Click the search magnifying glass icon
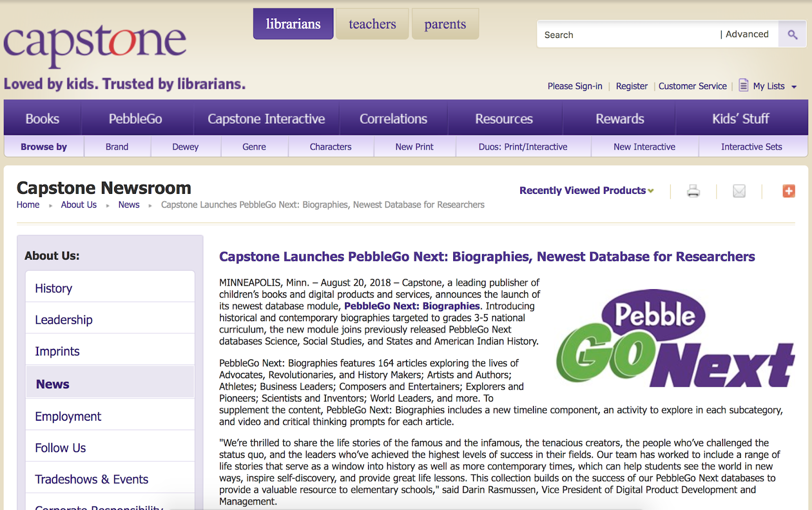 (x=792, y=34)
